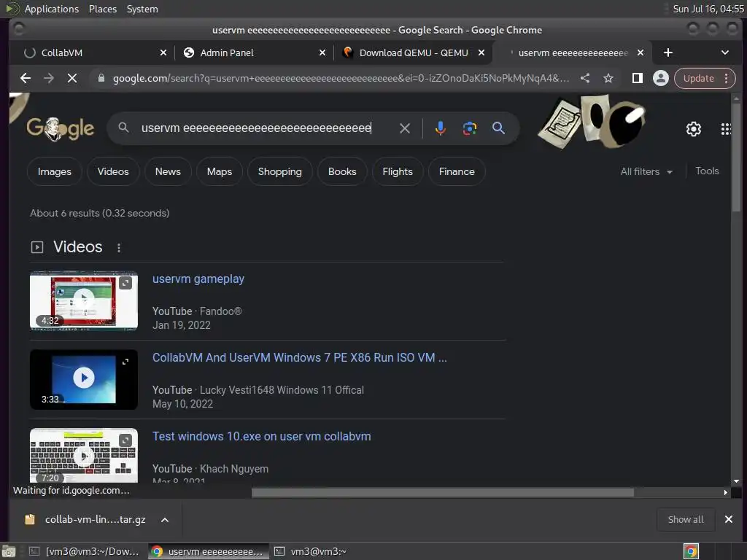The width and height of the screenshot is (747, 560).
Task: Open the 'uservm gameplay' video link
Action: (x=198, y=279)
